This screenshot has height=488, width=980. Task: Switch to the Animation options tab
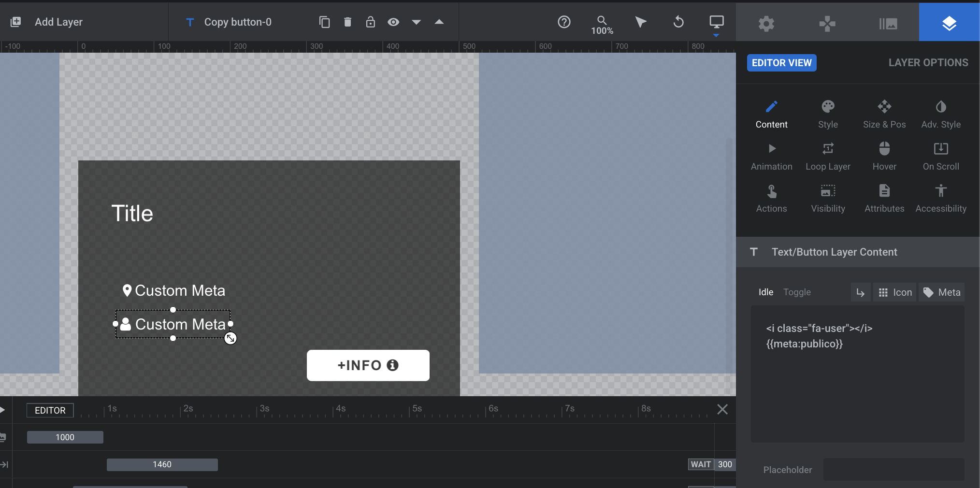pyautogui.click(x=771, y=157)
